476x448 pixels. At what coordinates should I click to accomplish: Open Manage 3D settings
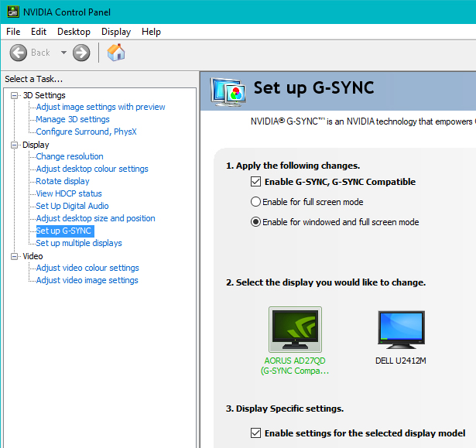point(73,119)
